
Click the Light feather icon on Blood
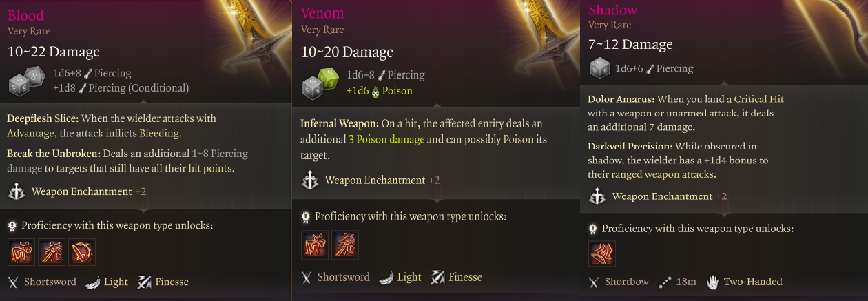pos(92,282)
